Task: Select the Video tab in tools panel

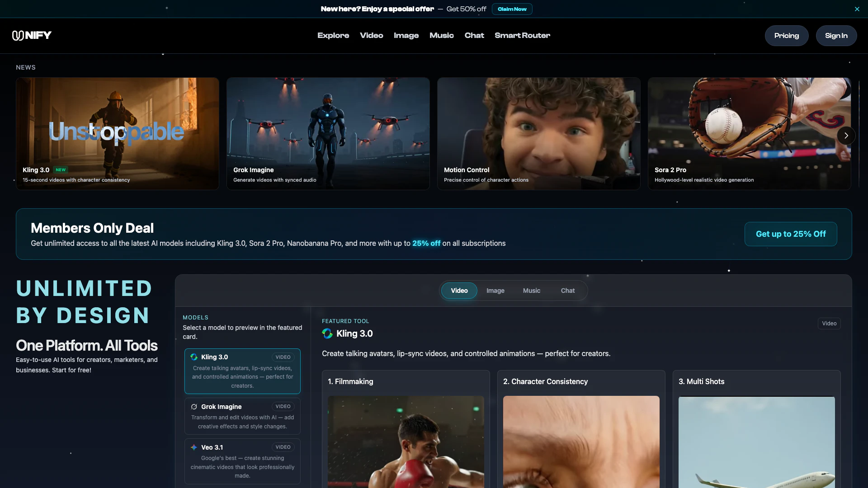Action: coord(459,291)
